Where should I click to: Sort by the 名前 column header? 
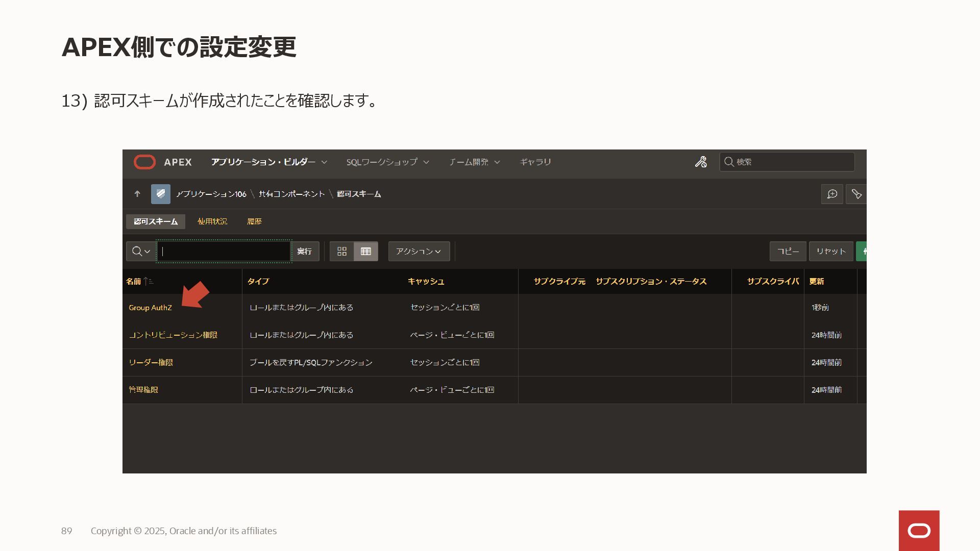134,282
